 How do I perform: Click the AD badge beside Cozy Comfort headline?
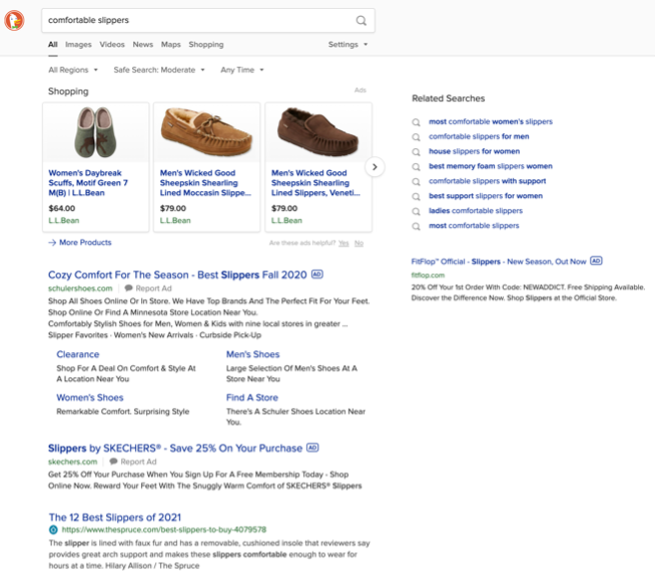coord(317,274)
